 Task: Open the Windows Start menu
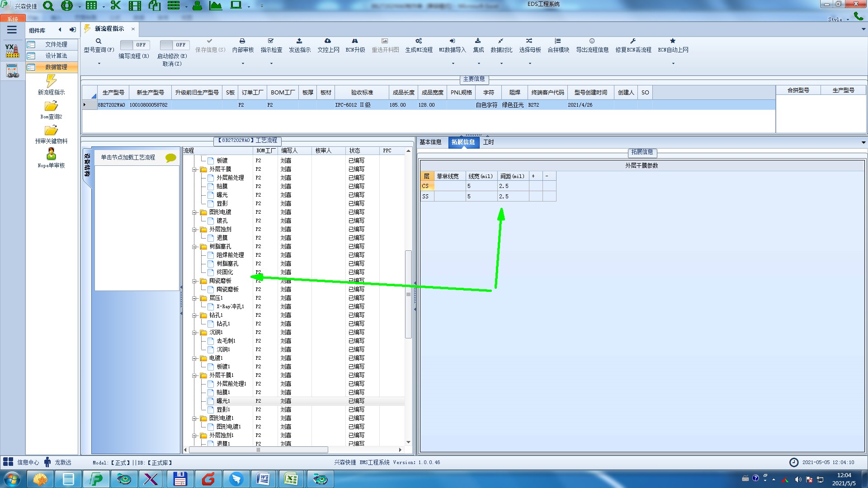pyautogui.click(x=12, y=479)
